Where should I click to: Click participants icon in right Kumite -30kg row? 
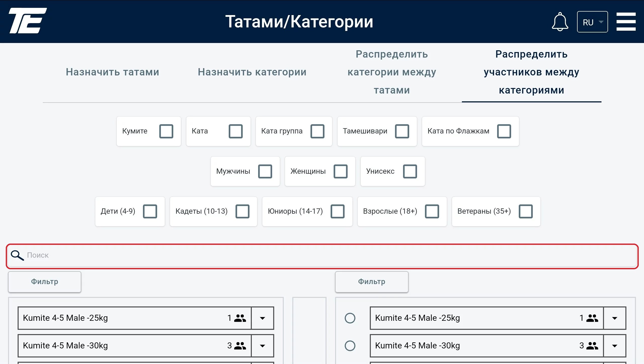592,346
